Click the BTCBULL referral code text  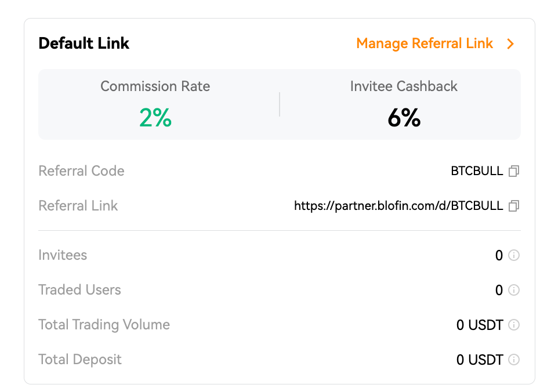click(x=477, y=171)
